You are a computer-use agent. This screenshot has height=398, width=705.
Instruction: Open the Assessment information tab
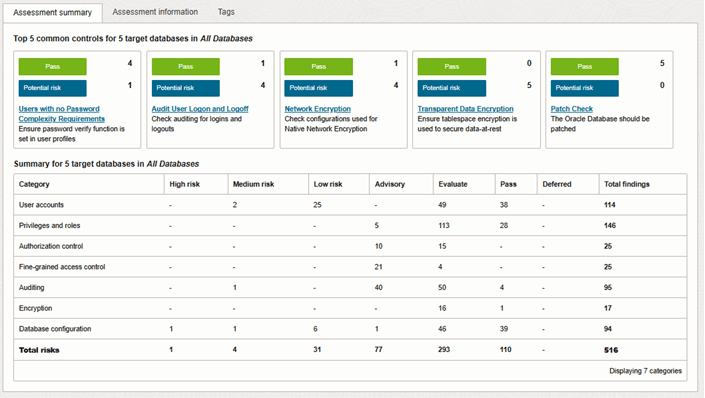(x=155, y=12)
